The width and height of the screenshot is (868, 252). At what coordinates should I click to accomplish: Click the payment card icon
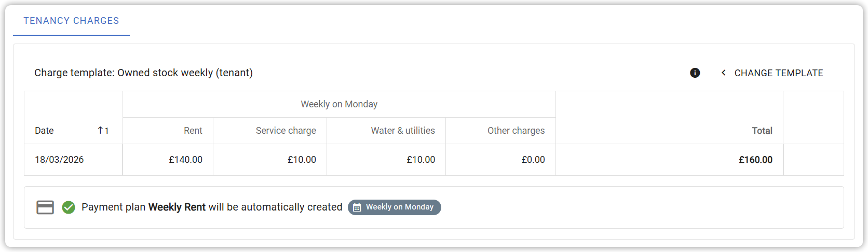(45, 207)
